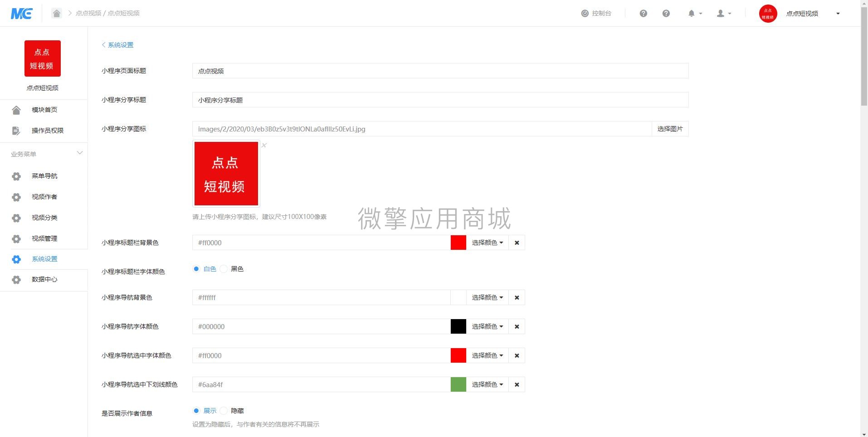Screen dimensions: 868x437
Task: Click the 点点短视频 breadcrumb link
Action: (123, 13)
